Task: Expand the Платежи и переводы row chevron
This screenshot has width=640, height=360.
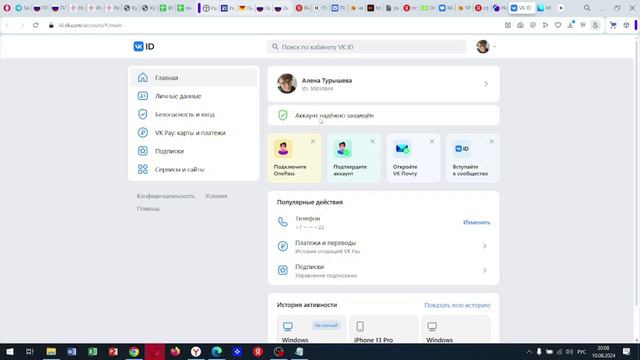Action: tap(484, 246)
